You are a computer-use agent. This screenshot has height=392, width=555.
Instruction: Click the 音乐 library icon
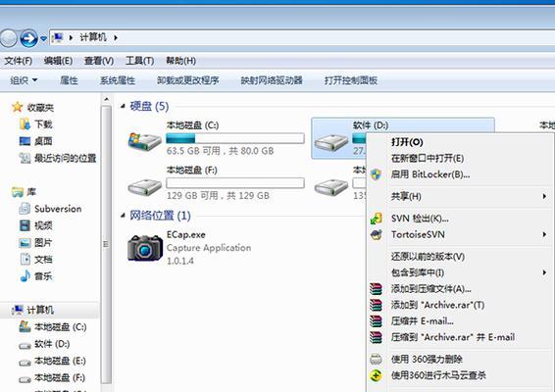pyautogui.click(x=25, y=276)
